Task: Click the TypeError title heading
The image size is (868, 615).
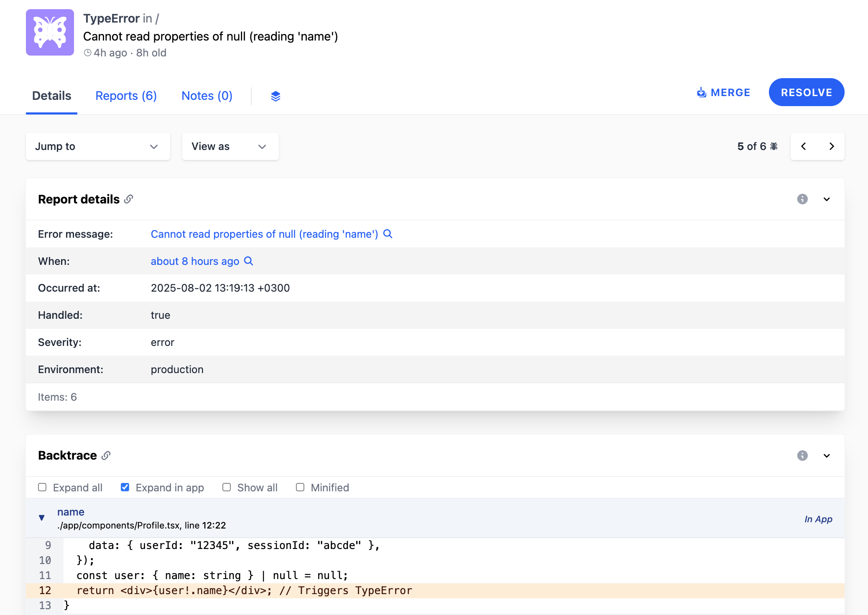Action: coord(111,18)
